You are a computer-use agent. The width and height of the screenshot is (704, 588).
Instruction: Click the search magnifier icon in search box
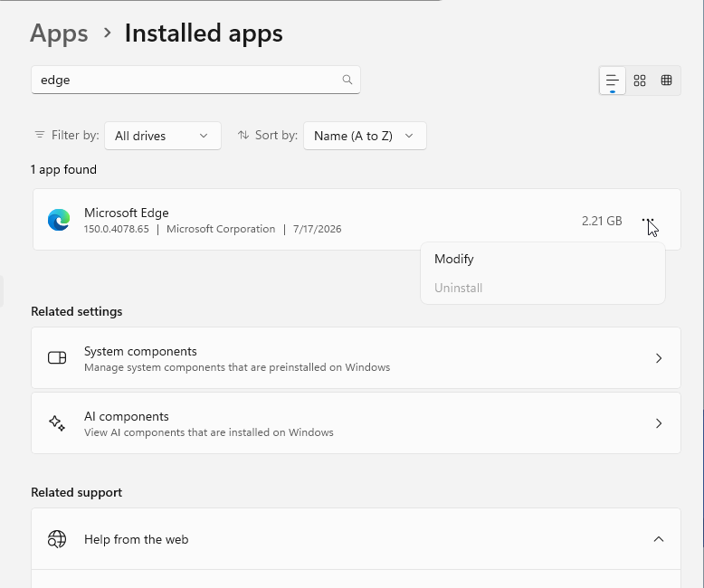(347, 80)
